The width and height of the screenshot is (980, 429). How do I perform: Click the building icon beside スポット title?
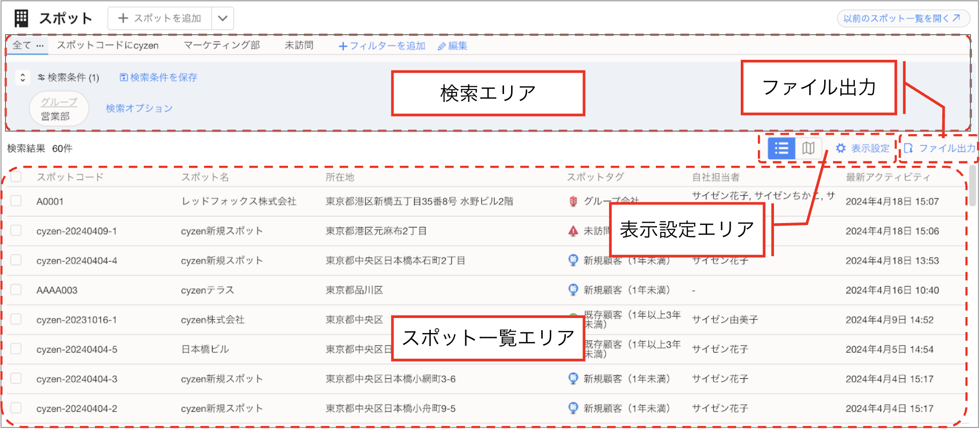pyautogui.click(x=21, y=19)
